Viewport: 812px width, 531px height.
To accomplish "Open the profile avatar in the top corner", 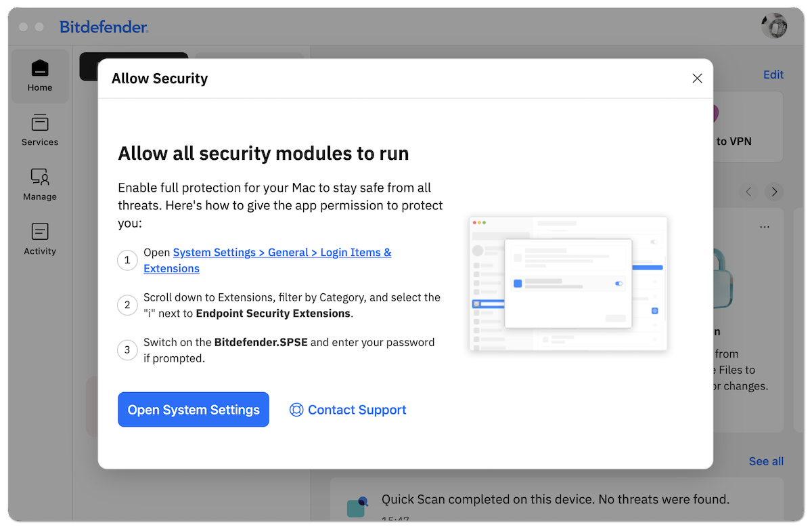I will click(x=773, y=26).
